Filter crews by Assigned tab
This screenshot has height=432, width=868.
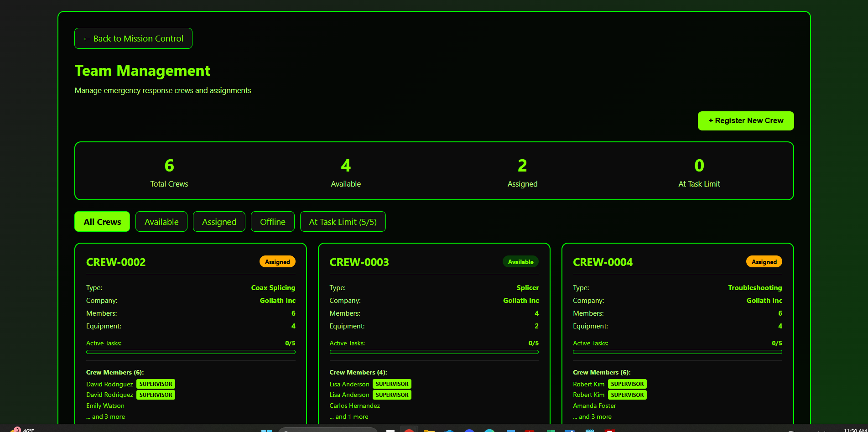219,222
